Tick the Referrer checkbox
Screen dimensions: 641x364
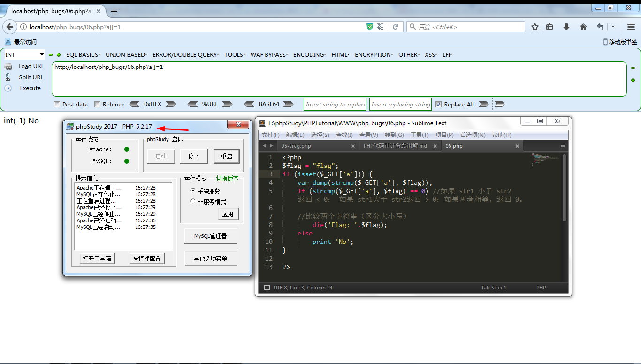click(97, 105)
